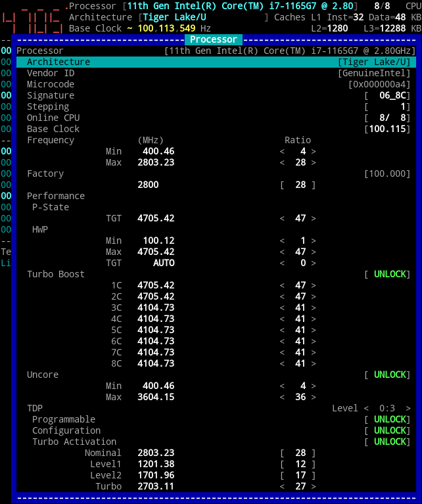Image resolution: width=422 pixels, height=504 pixels.
Task: Open the Frequency Min ratio 4 selector
Action: pyautogui.click(x=298, y=151)
